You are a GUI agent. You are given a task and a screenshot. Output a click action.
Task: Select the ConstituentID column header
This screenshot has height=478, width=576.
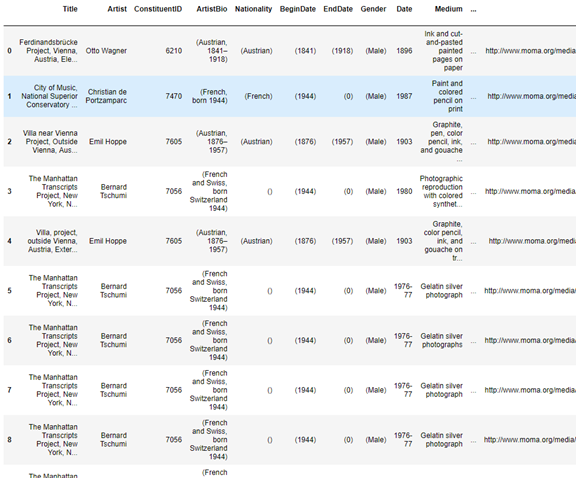[158, 9]
